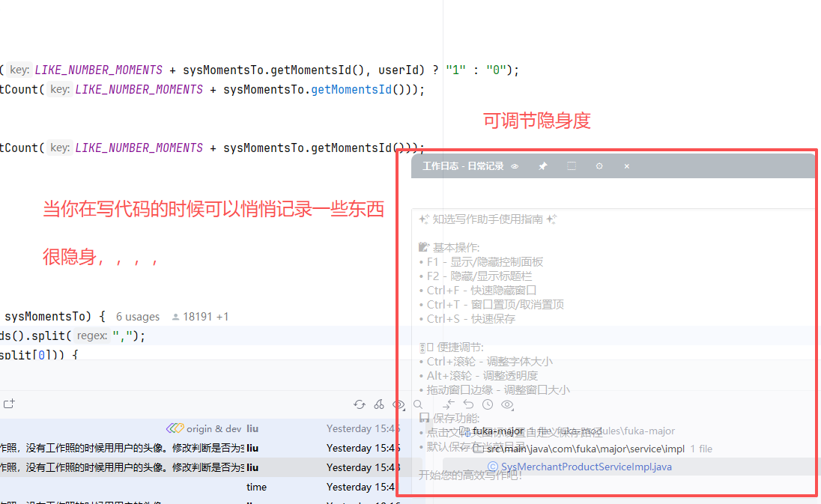821x504 pixels.
Task: Click the cherry-pick icon in Git log toolbar
Action: click(379, 404)
